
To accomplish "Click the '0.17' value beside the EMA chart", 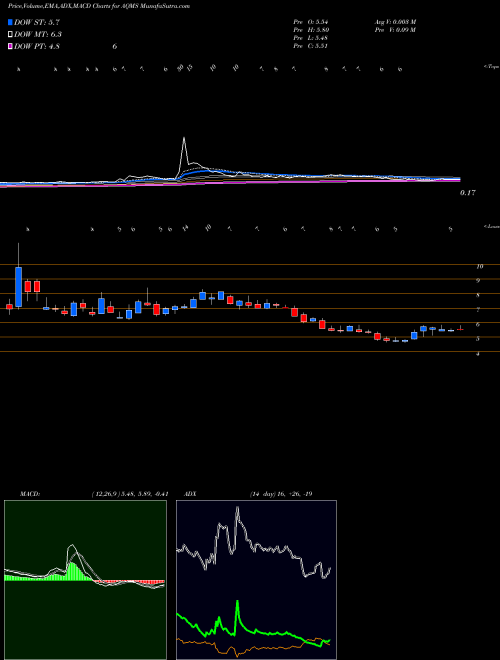I will tap(468, 193).
